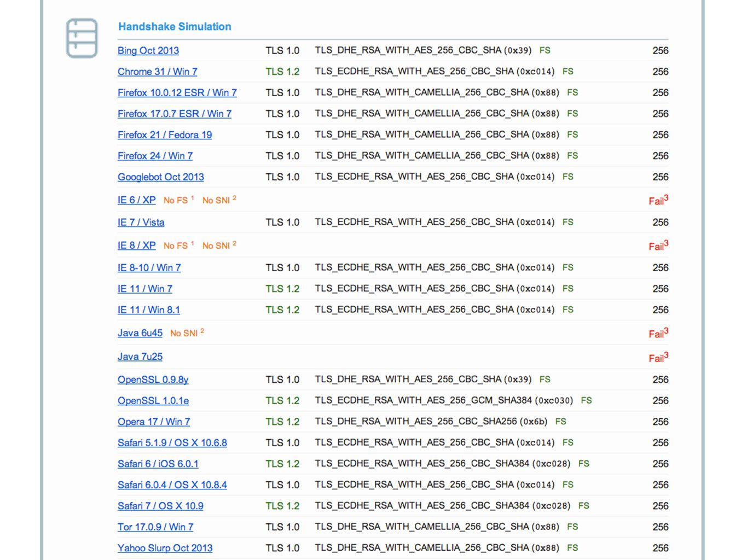Click the Fail result for Java 6u45
Image resolution: width=747 pixels, height=560 pixels.
tap(658, 333)
